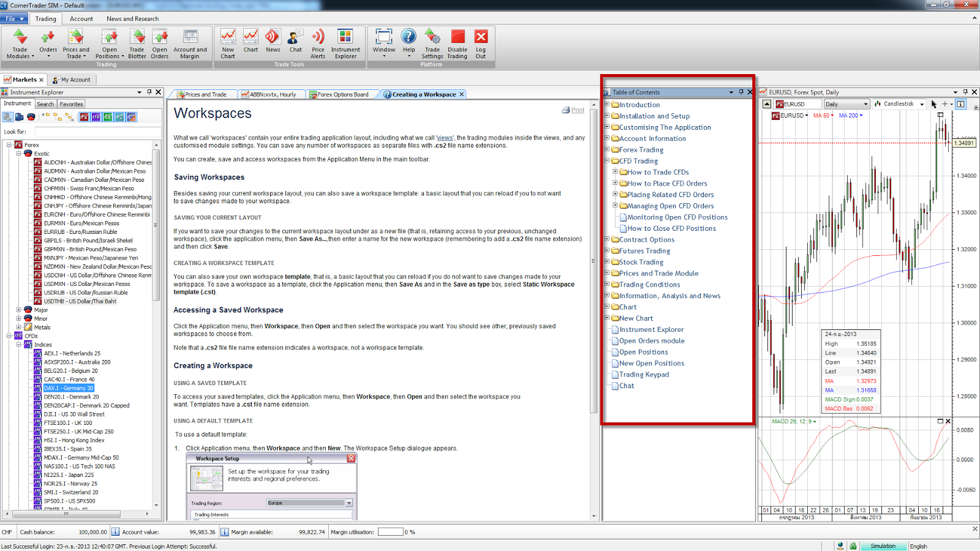This screenshot has height=551, width=980.
Task: Click the Look for input field
Action: [98, 132]
